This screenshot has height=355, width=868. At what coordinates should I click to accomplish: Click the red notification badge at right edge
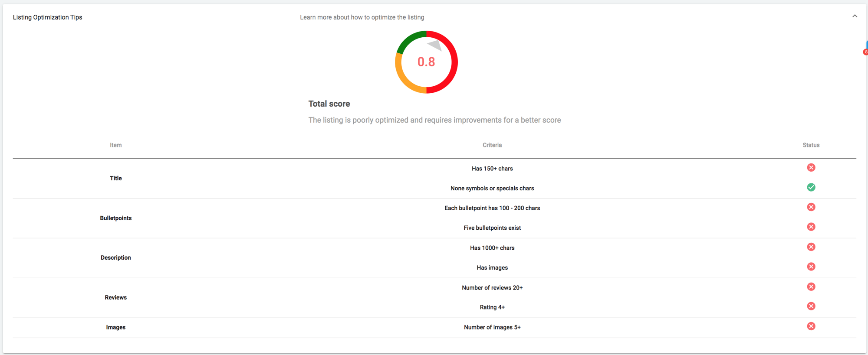point(865,52)
